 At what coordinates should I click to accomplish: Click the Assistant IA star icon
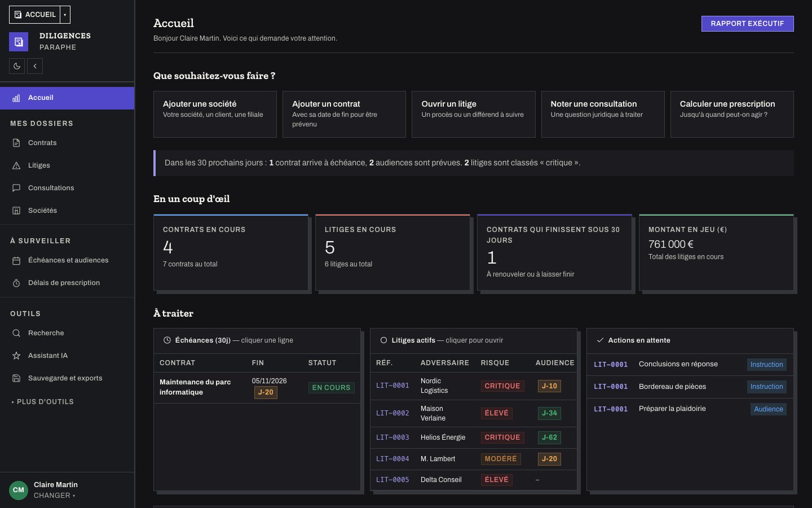tap(16, 356)
